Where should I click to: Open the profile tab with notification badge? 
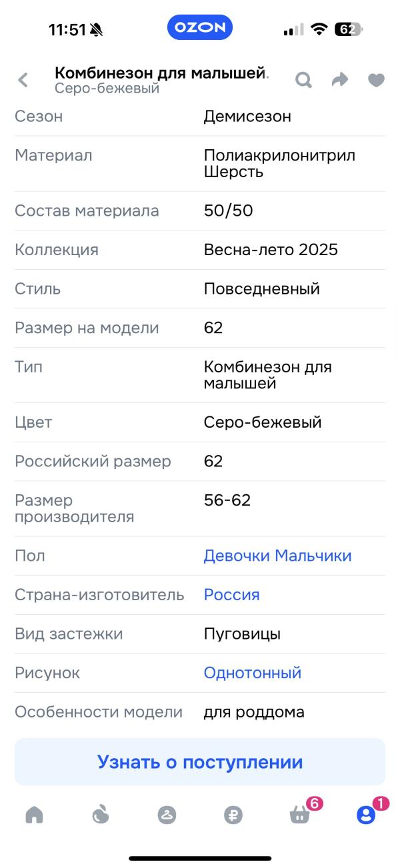[x=368, y=813]
